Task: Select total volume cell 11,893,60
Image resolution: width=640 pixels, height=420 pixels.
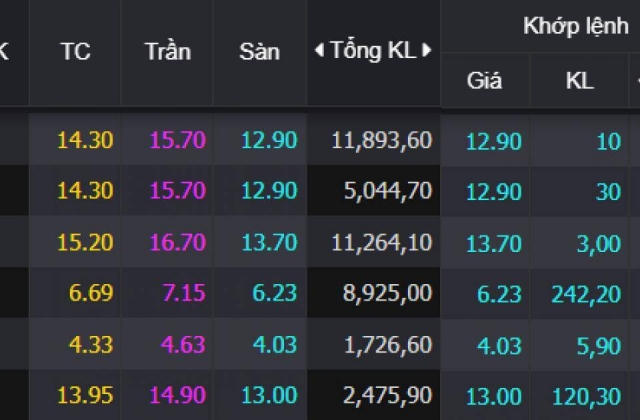Action: click(x=382, y=140)
